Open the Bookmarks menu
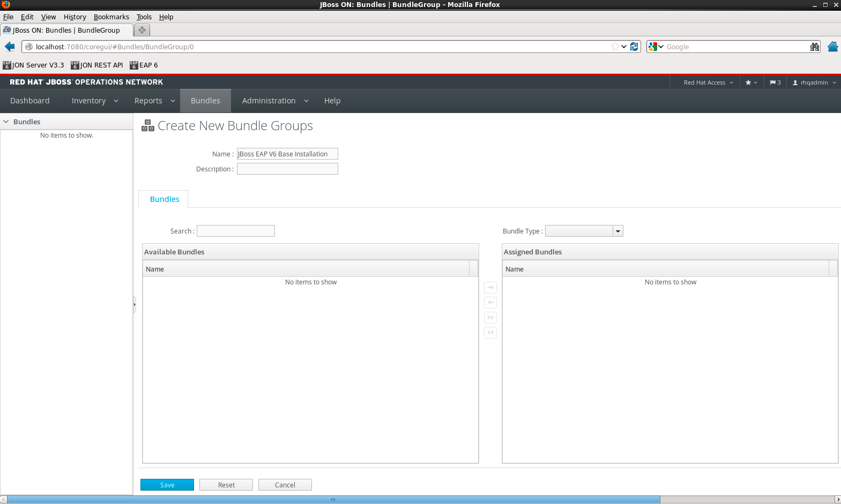The image size is (841, 504). click(x=111, y=17)
